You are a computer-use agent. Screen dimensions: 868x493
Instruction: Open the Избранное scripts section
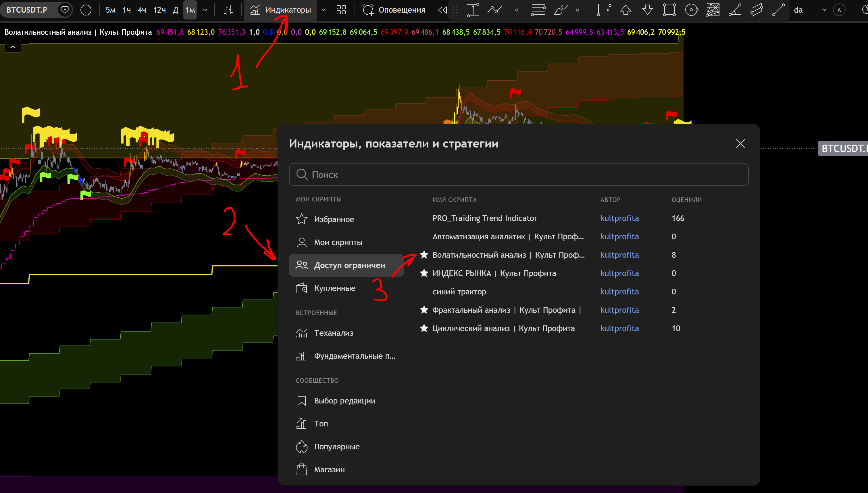pyautogui.click(x=334, y=220)
